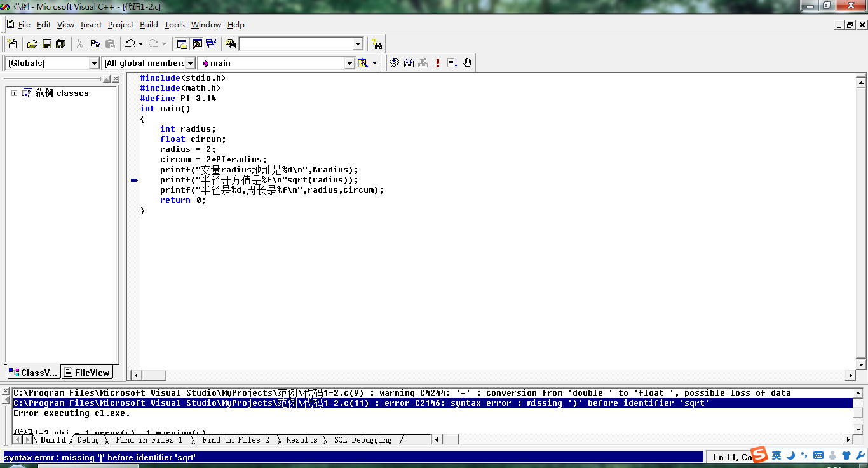This screenshot has height=468, width=868.
Task: Open the Window List icon
Action: [x=211, y=44]
